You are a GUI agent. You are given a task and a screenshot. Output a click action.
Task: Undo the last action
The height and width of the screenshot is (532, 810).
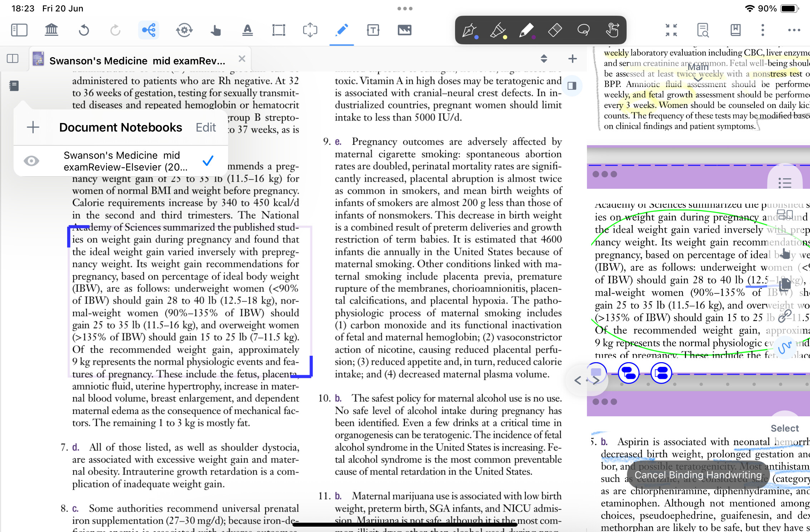pos(84,30)
